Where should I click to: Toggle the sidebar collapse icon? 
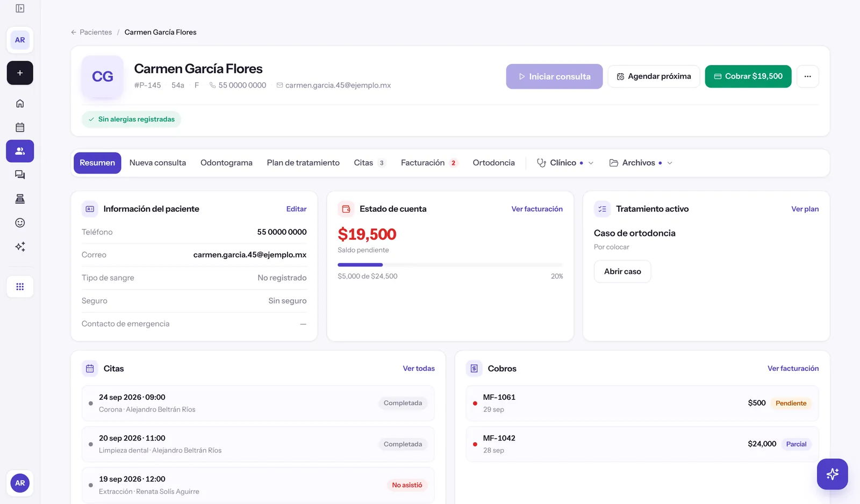[20, 9]
